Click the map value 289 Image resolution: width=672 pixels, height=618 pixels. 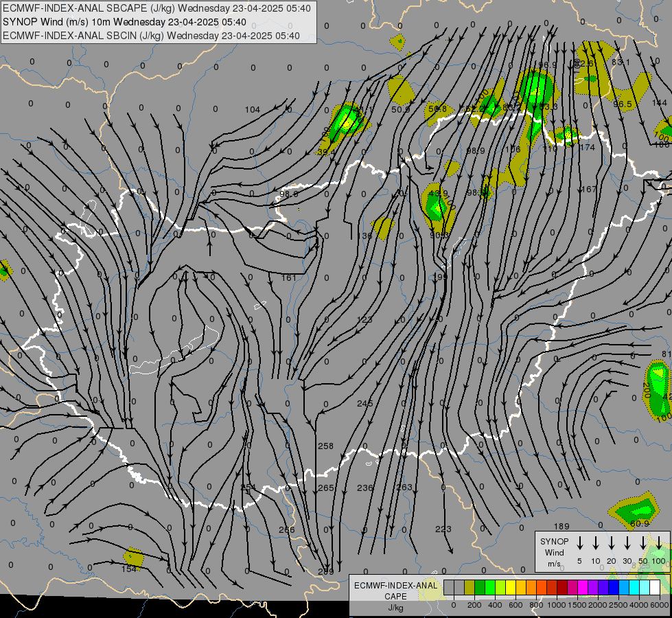pos(326,572)
